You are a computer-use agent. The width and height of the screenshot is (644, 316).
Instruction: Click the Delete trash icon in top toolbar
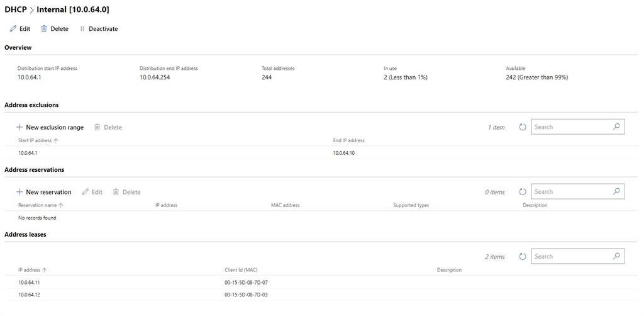44,29
